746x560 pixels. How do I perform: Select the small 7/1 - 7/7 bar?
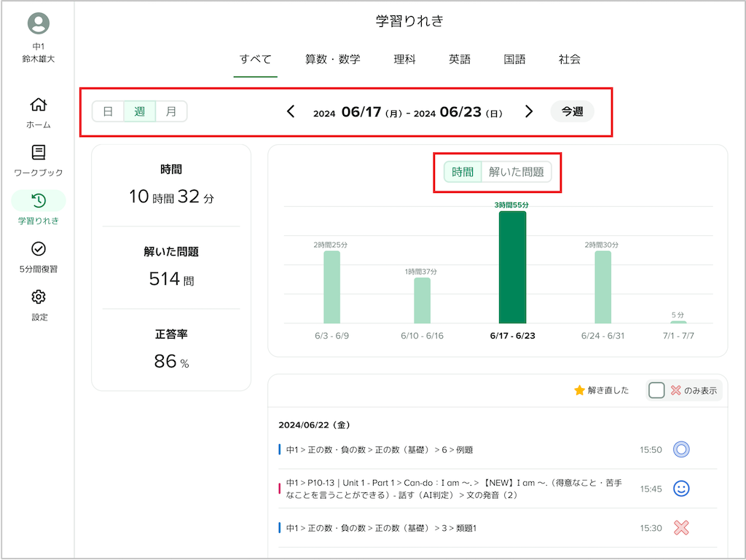pyautogui.click(x=678, y=322)
